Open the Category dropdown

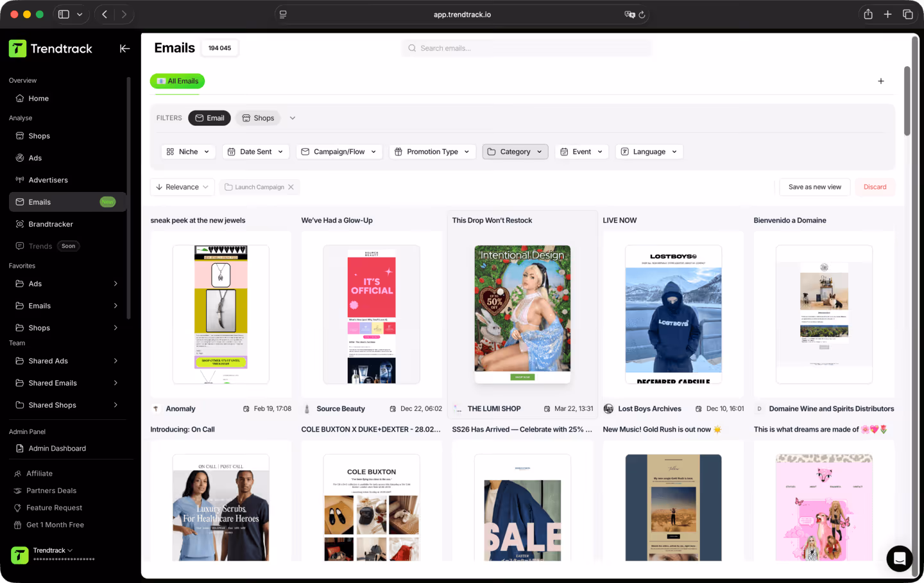pyautogui.click(x=515, y=152)
